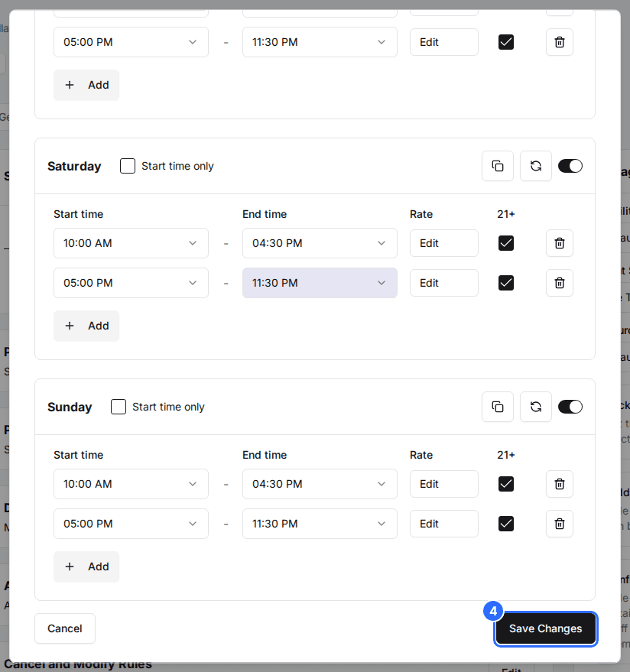
Task: Click the reset refresh icon for Sunday
Action: tap(536, 407)
